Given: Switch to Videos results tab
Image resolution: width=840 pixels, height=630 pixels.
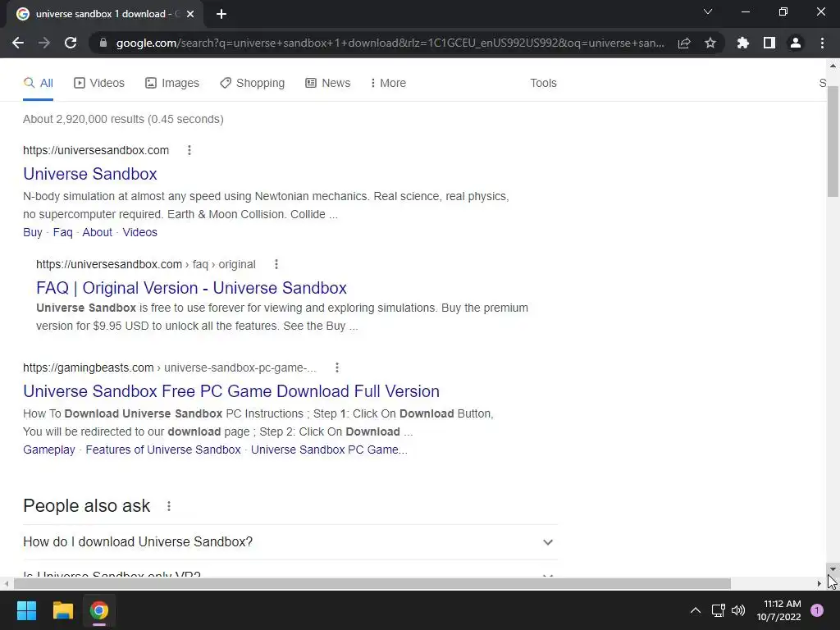Looking at the screenshot, I should tap(99, 83).
